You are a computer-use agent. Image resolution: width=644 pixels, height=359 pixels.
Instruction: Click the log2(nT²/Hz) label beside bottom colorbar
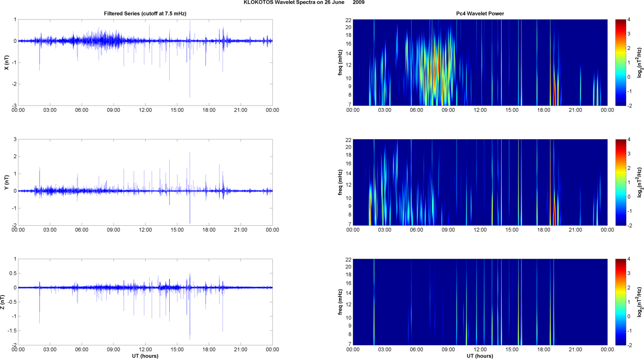click(640, 302)
